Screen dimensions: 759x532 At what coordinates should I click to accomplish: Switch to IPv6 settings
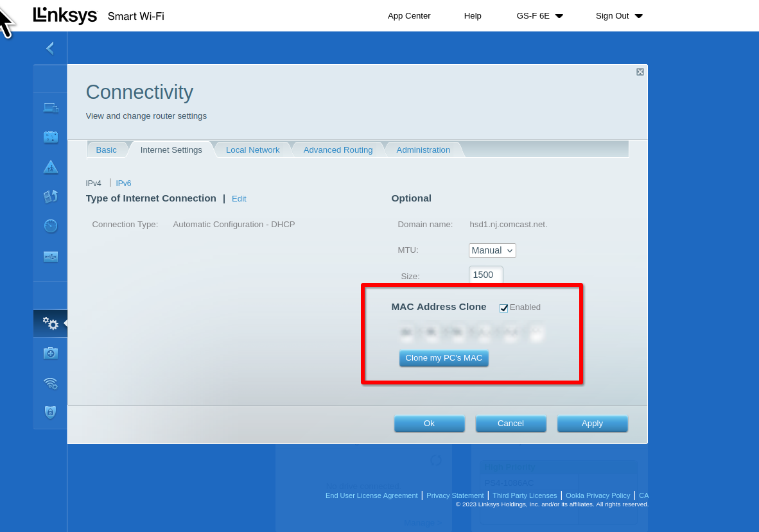(123, 184)
